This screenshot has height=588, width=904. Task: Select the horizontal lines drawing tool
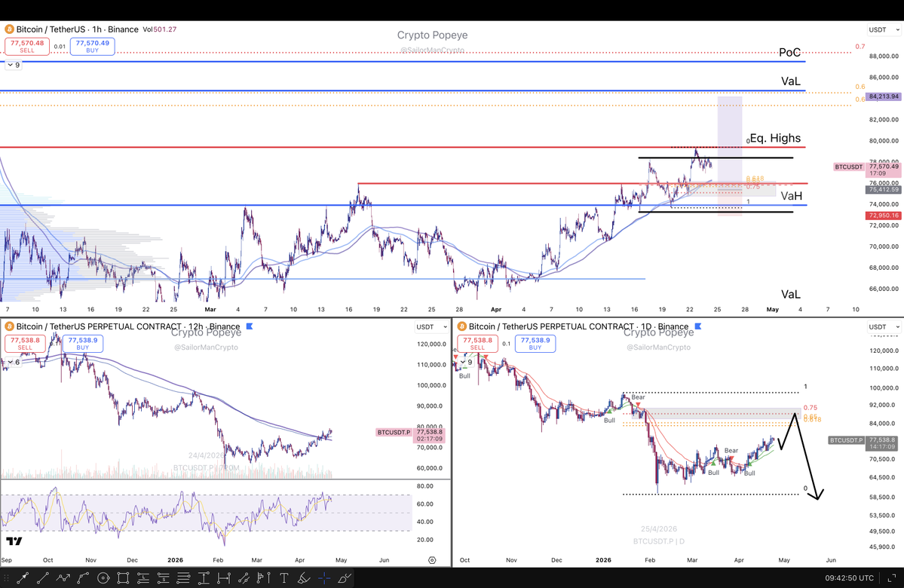click(x=183, y=577)
